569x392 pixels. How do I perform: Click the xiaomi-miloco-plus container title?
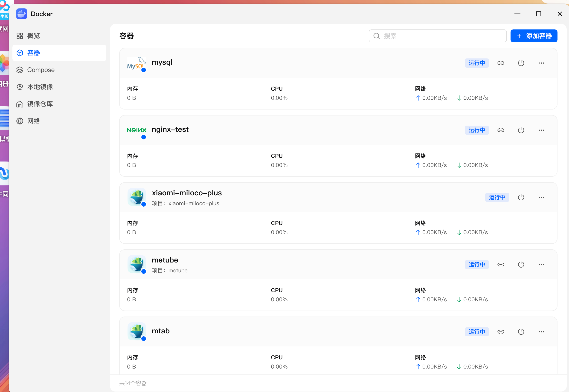point(187,193)
